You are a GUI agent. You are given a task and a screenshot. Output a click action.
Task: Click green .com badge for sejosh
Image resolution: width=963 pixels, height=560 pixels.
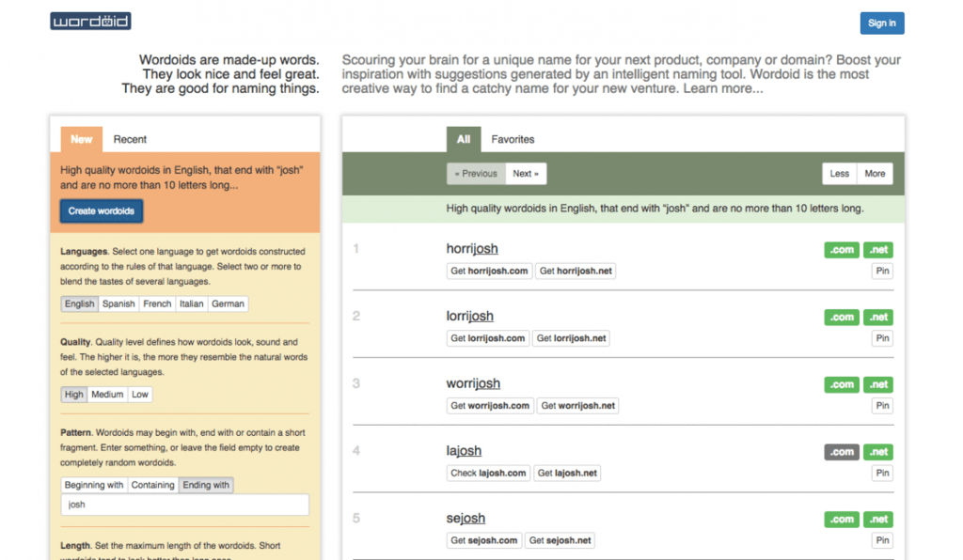(x=842, y=520)
